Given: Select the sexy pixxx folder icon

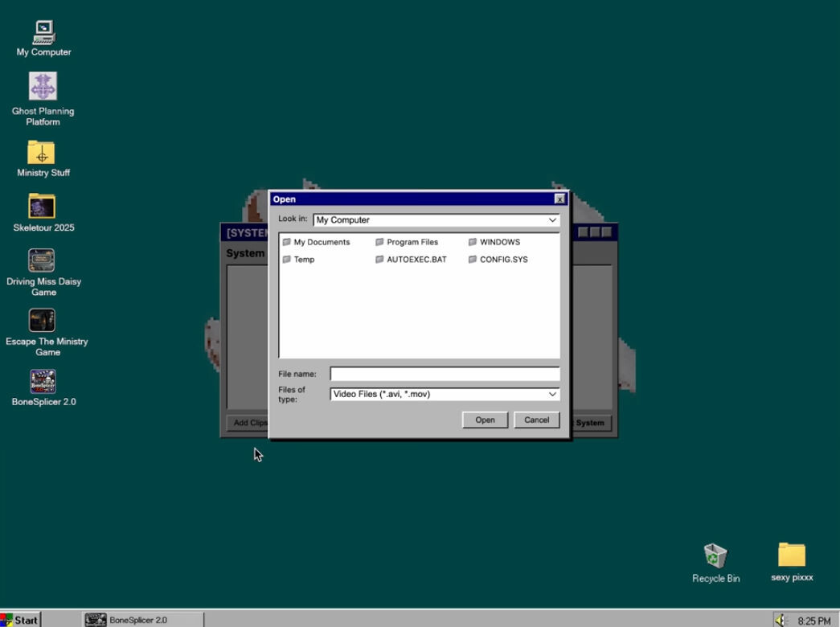Looking at the screenshot, I should click(792, 562).
